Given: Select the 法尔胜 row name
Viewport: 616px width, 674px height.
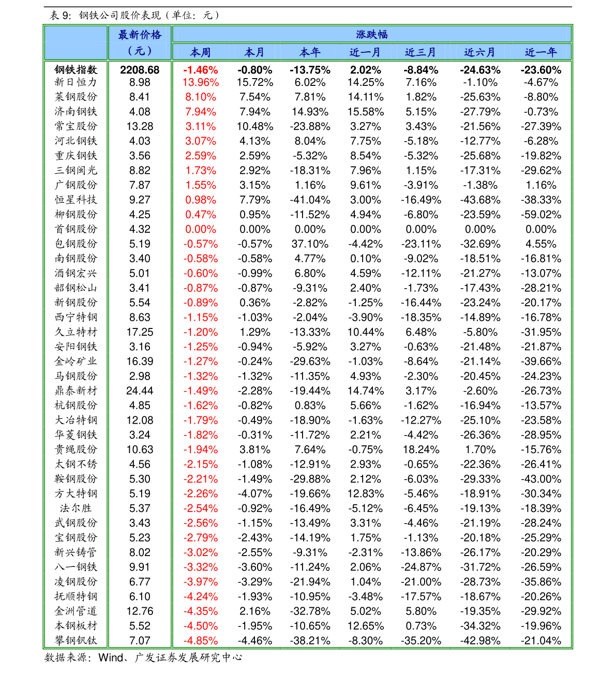Looking at the screenshot, I should [76, 508].
